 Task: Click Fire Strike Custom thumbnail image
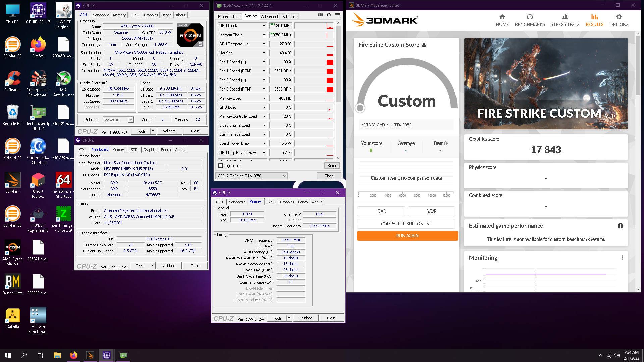(x=546, y=83)
